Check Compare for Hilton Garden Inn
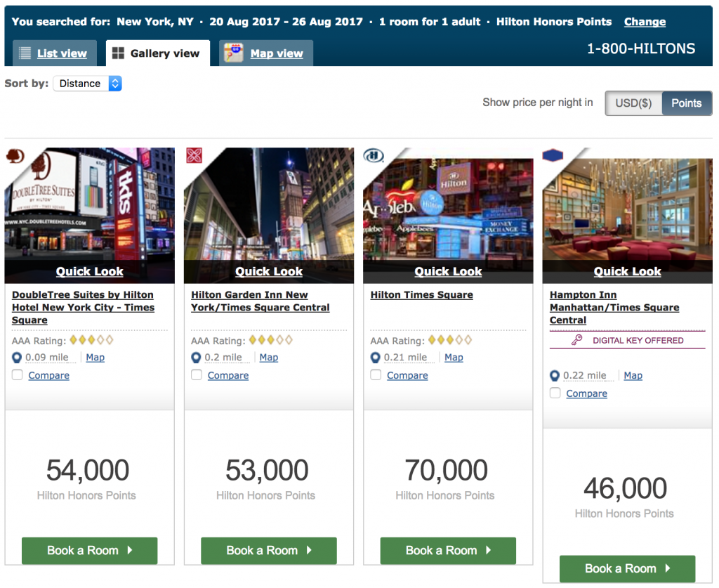Screen dimensions: 719x588 click(197, 374)
